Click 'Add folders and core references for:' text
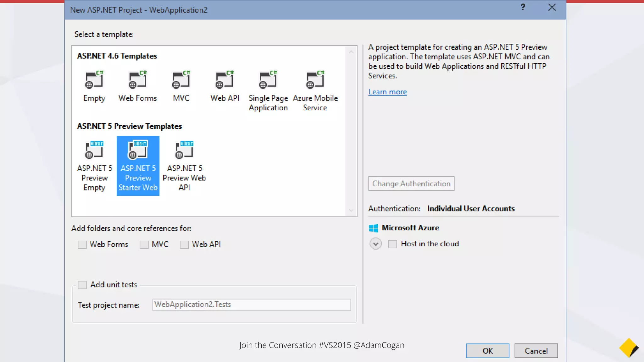The height and width of the screenshot is (362, 644). [131, 228]
